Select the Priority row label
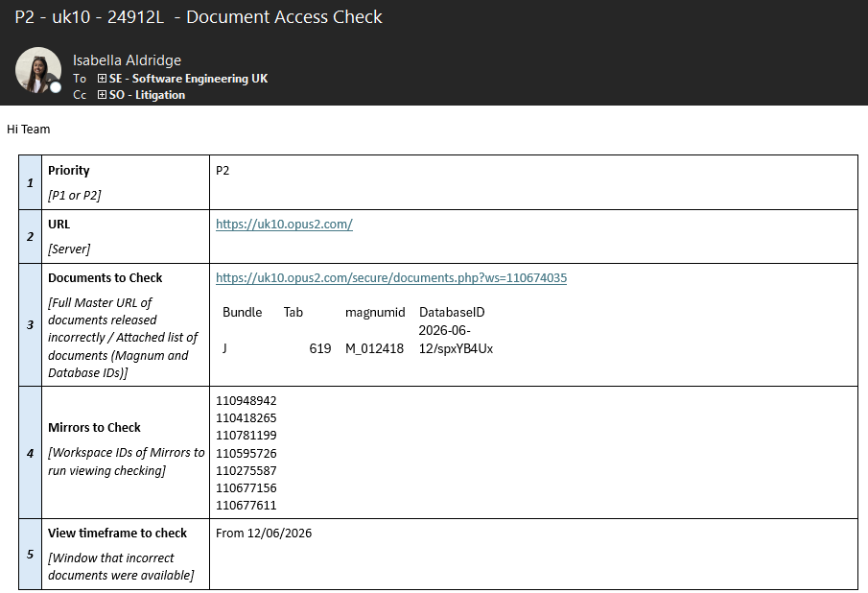The width and height of the screenshot is (868, 593). pos(69,170)
